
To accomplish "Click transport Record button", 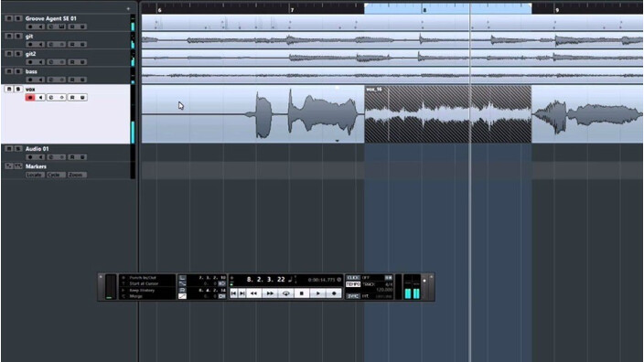I will click(x=334, y=293).
